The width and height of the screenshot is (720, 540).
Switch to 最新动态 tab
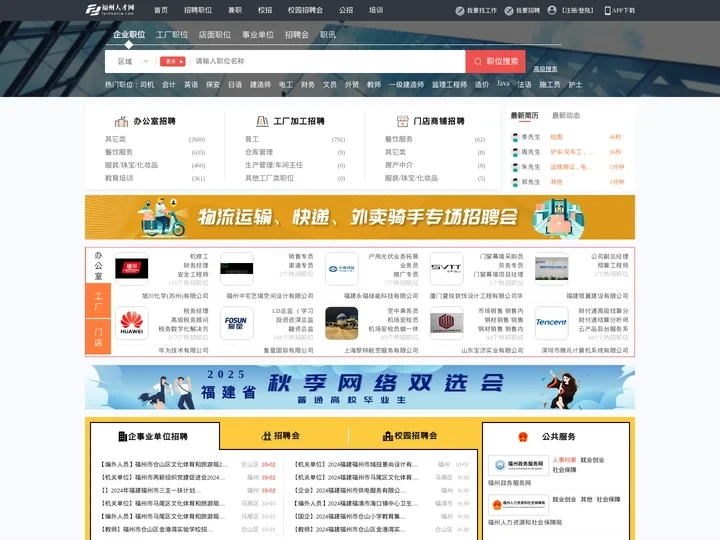click(566, 115)
